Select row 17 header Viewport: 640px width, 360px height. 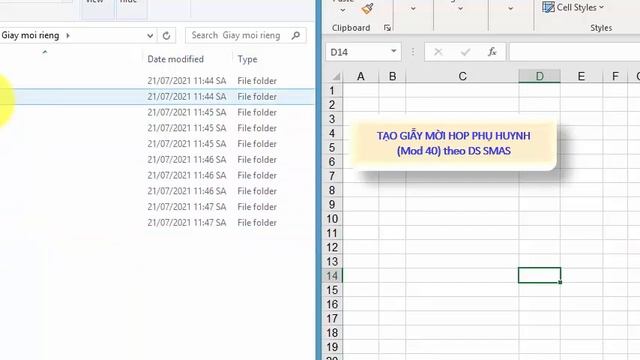332,318
